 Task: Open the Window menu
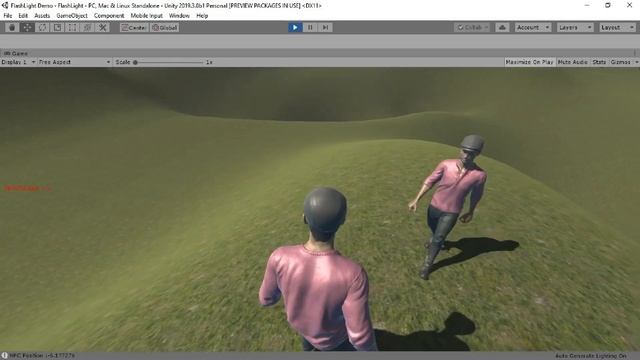click(179, 16)
